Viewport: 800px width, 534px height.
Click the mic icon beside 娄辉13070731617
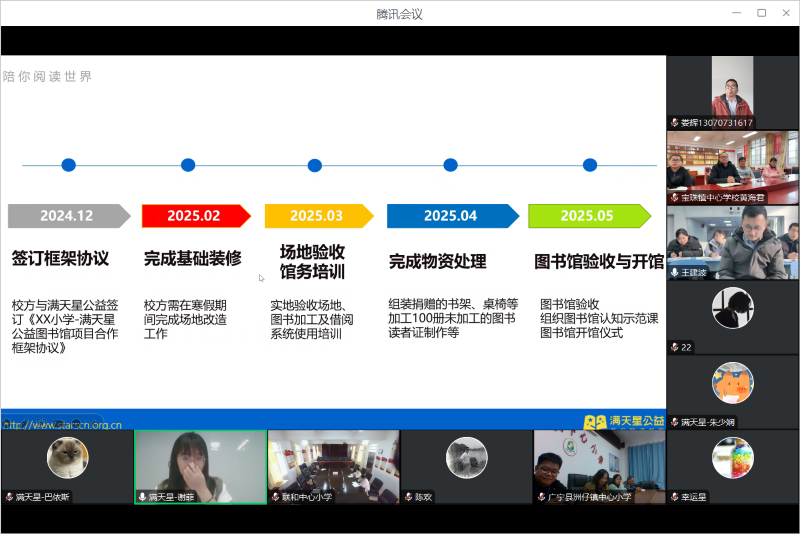pyautogui.click(x=674, y=122)
